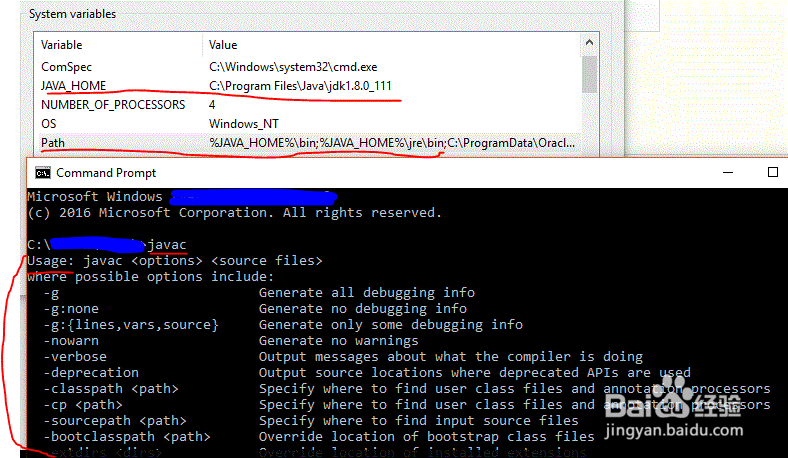Click the Command Prompt title text

(106, 173)
